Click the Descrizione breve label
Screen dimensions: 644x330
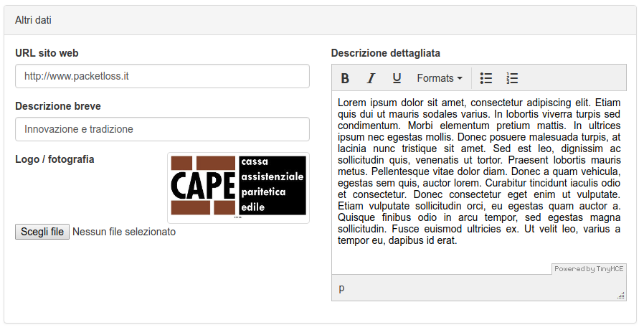pos(58,106)
